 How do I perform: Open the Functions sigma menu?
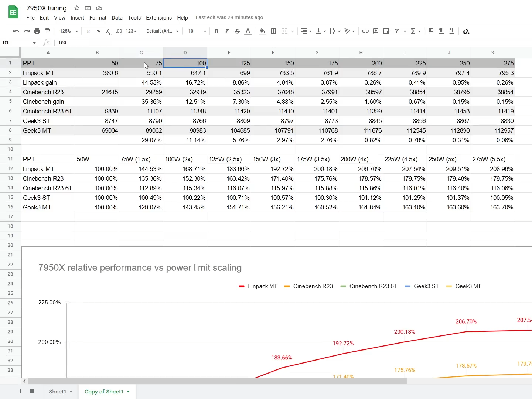tap(416, 31)
